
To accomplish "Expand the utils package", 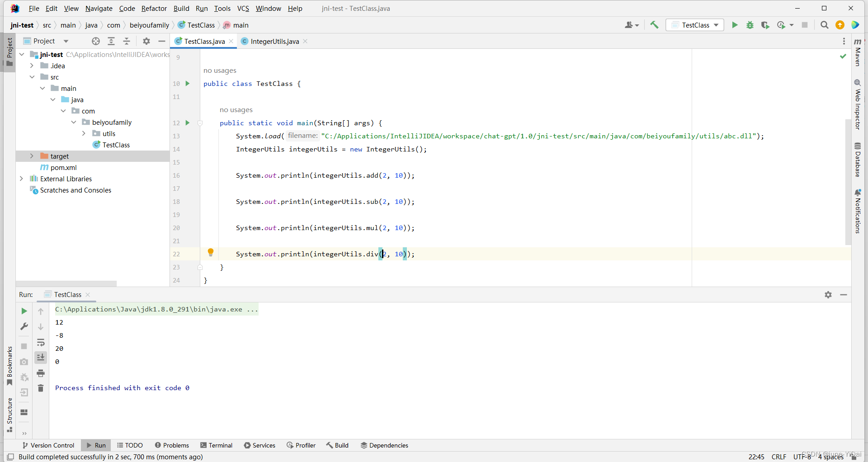I will tap(84, 133).
